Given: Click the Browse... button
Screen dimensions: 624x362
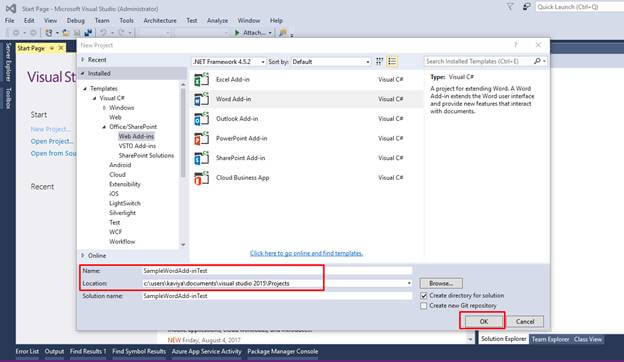Looking at the screenshot, I should (x=441, y=283).
